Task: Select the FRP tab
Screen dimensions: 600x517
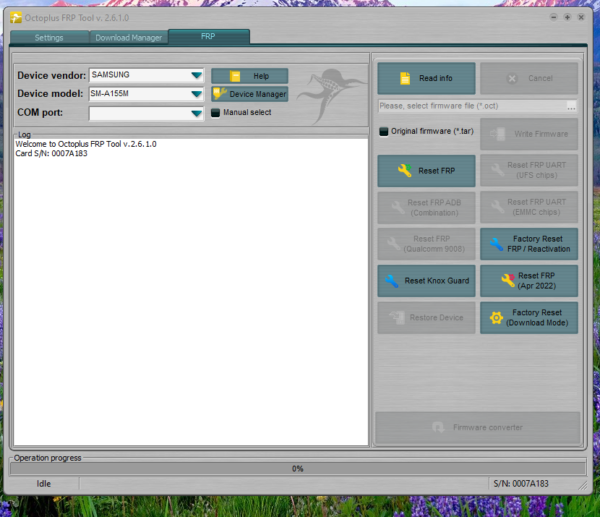Action: coord(208,37)
